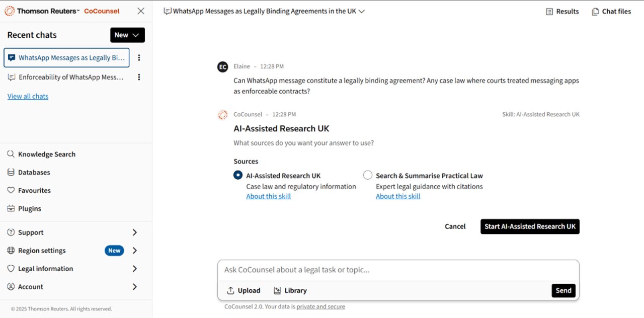Choose Search & Summarise Practical Law source
This screenshot has width=644, height=318.
(367, 175)
